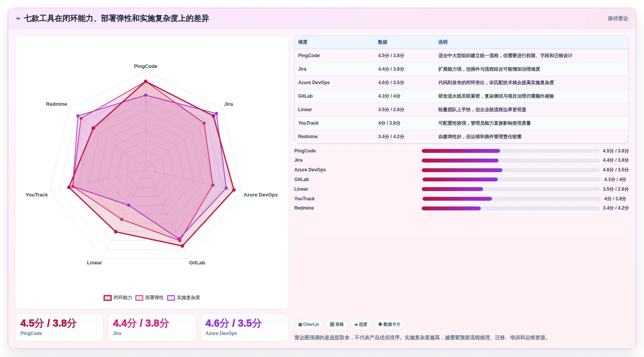The width and height of the screenshot is (644, 357).
Task: Open the PingCode 4.5分 / 3.8分 data card
Action: [59, 327]
